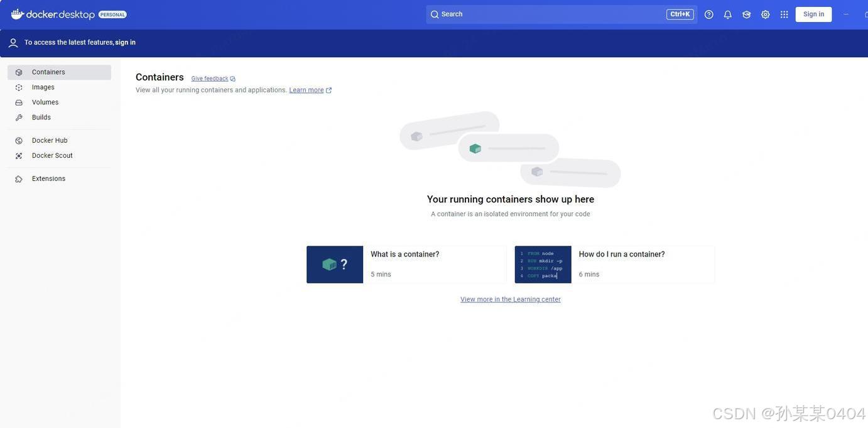Click the Builds wrench icon
The image size is (868, 428).
[x=19, y=118]
